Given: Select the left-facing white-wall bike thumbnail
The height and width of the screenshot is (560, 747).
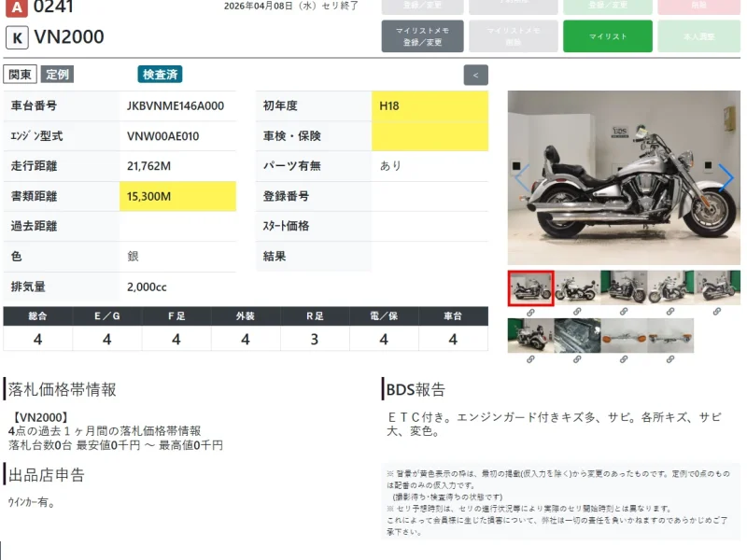Looking at the screenshot, I should pos(577,287).
